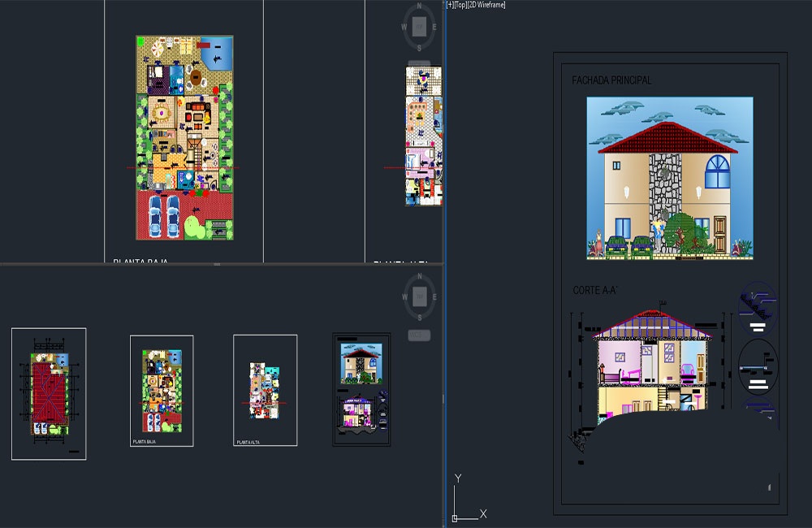812x528 pixels.
Task: Click the FACHADA PRINCIPAL title text
Action: point(611,80)
